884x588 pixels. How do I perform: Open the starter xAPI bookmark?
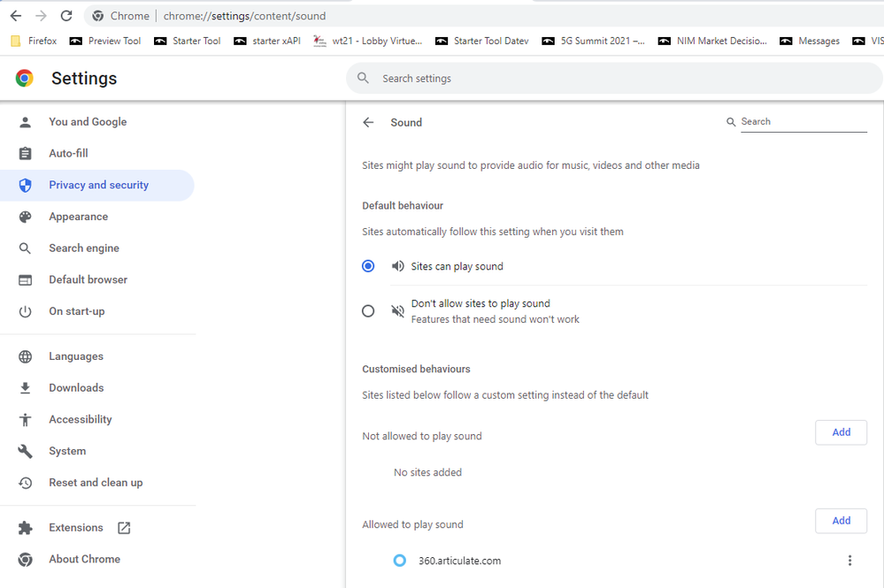[268, 41]
